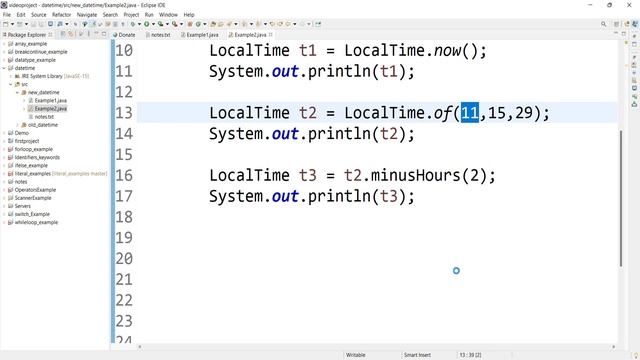Viewport: 640px width, 360px height.
Task: Click the New Java Package icon
Action: click(x=190, y=24)
